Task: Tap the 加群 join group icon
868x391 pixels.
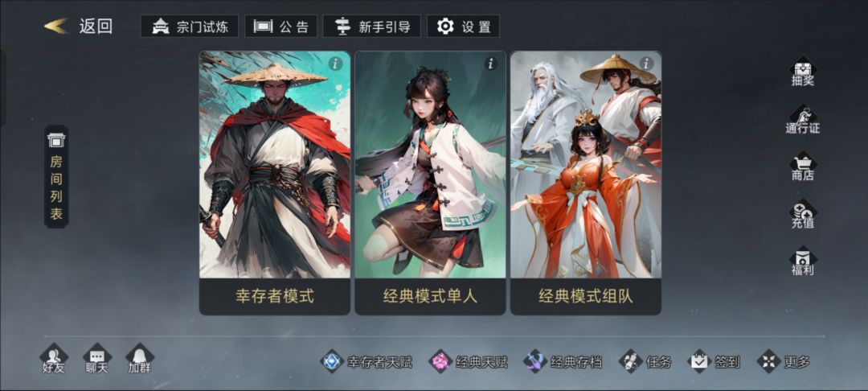Action: point(140,360)
